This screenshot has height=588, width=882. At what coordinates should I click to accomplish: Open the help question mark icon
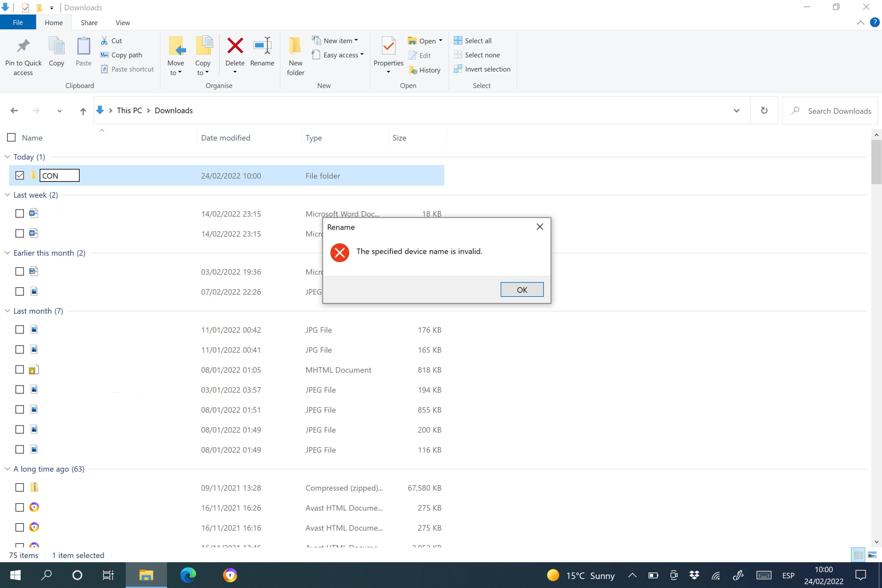tap(874, 22)
